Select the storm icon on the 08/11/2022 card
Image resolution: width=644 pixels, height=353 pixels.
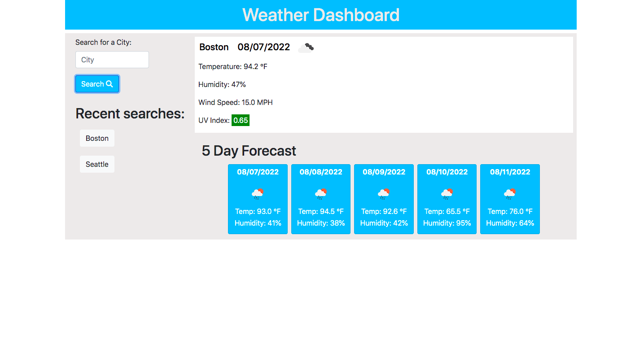(x=510, y=193)
